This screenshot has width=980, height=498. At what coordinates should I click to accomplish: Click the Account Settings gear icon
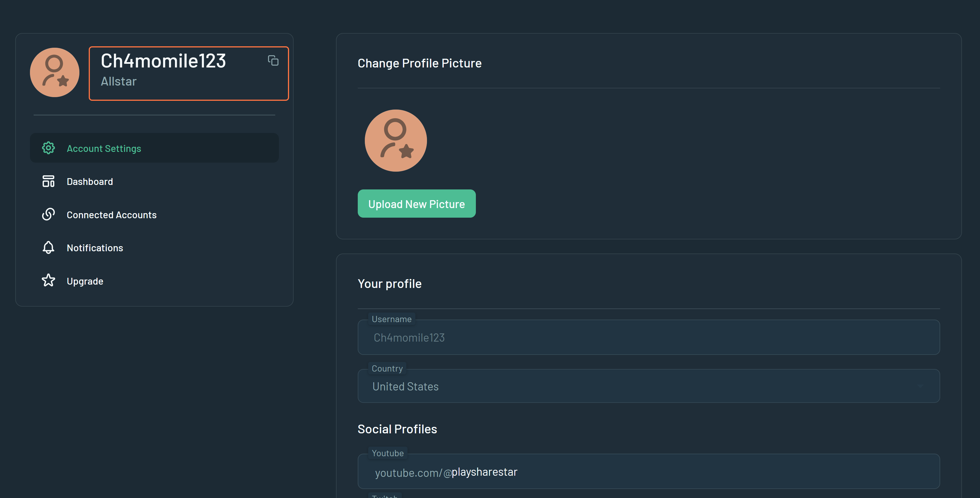(48, 148)
